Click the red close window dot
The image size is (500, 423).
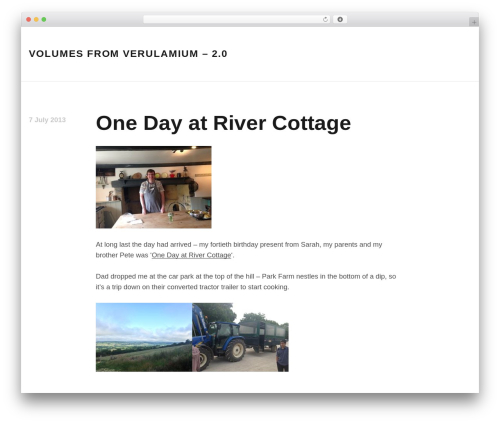coord(29,19)
